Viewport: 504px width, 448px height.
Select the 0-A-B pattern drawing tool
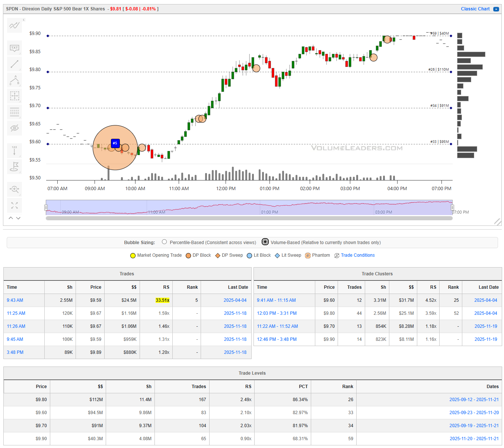coord(15,80)
